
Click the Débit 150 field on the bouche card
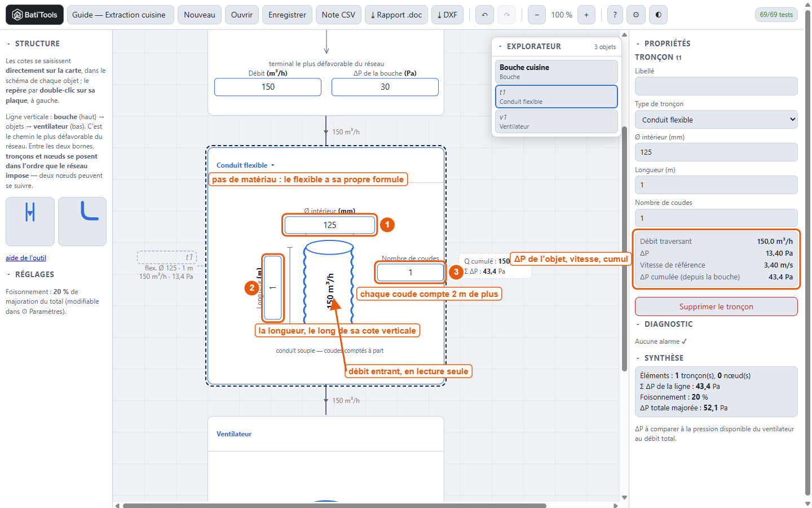pos(268,87)
